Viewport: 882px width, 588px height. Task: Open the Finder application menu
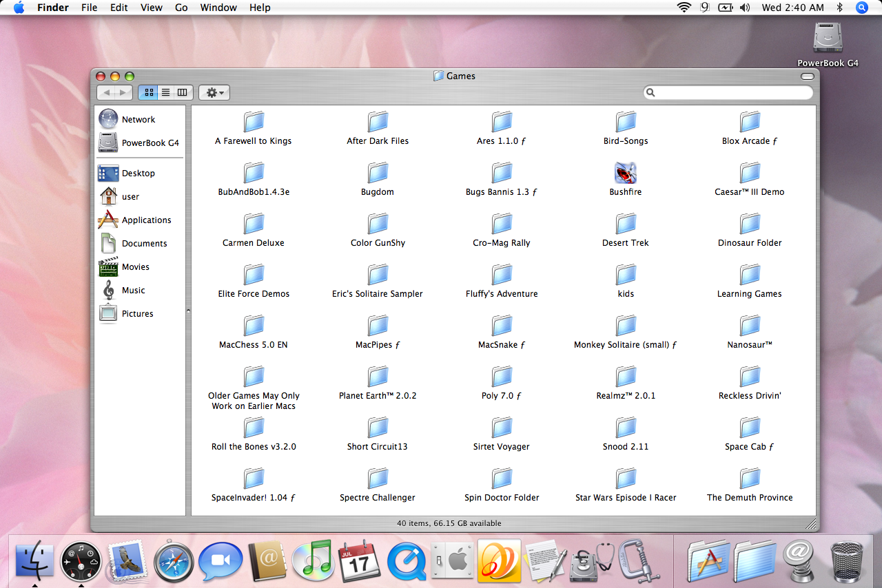click(x=53, y=8)
